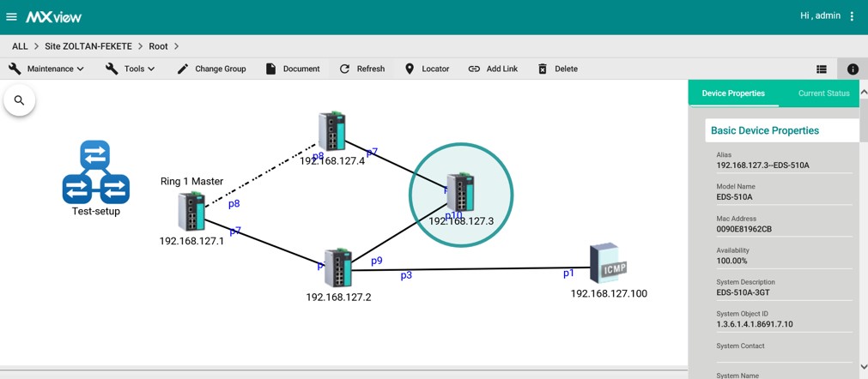The width and height of the screenshot is (868, 379).
Task: Switch to list view icon
Action: [x=822, y=69]
